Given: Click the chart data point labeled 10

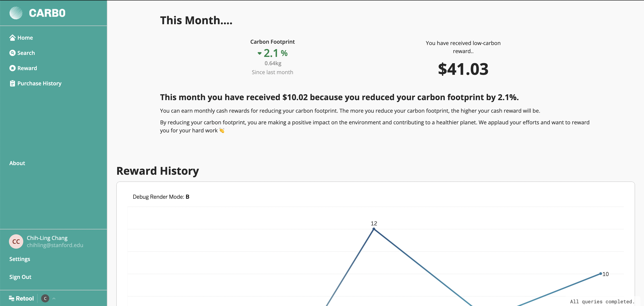Looking at the screenshot, I should coord(600,274).
